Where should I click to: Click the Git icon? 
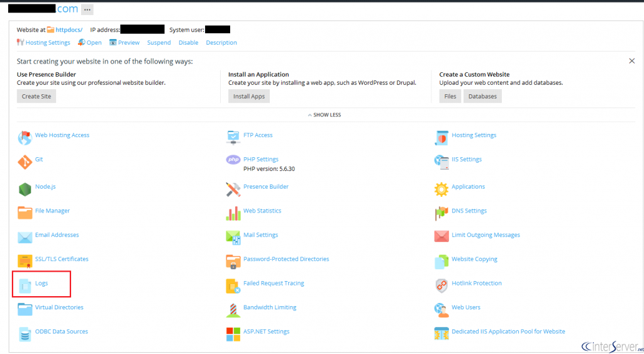tap(25, 162)
